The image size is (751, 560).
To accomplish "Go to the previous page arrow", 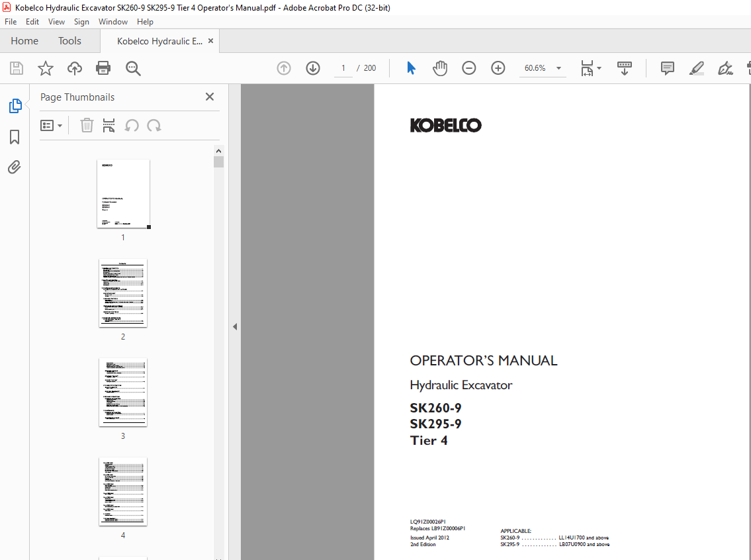I will 284,68.
